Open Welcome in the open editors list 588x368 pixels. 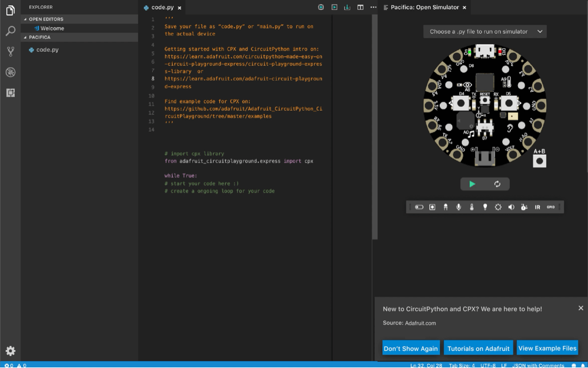(x=52, y=28)
